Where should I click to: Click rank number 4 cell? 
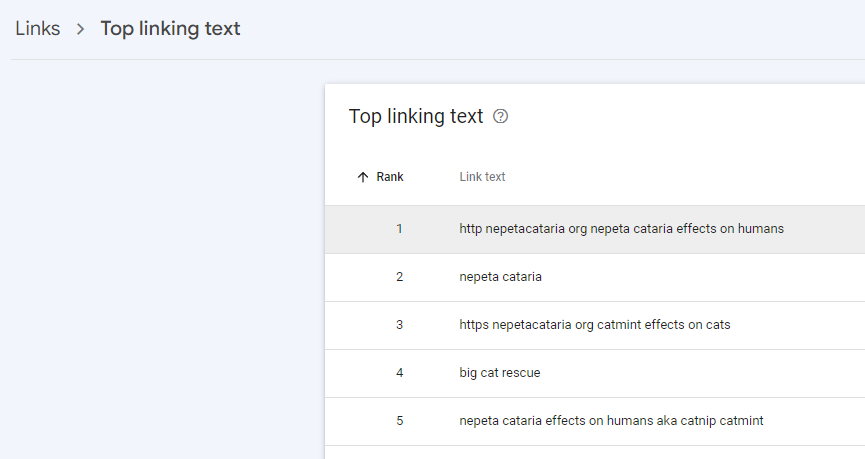399,373
